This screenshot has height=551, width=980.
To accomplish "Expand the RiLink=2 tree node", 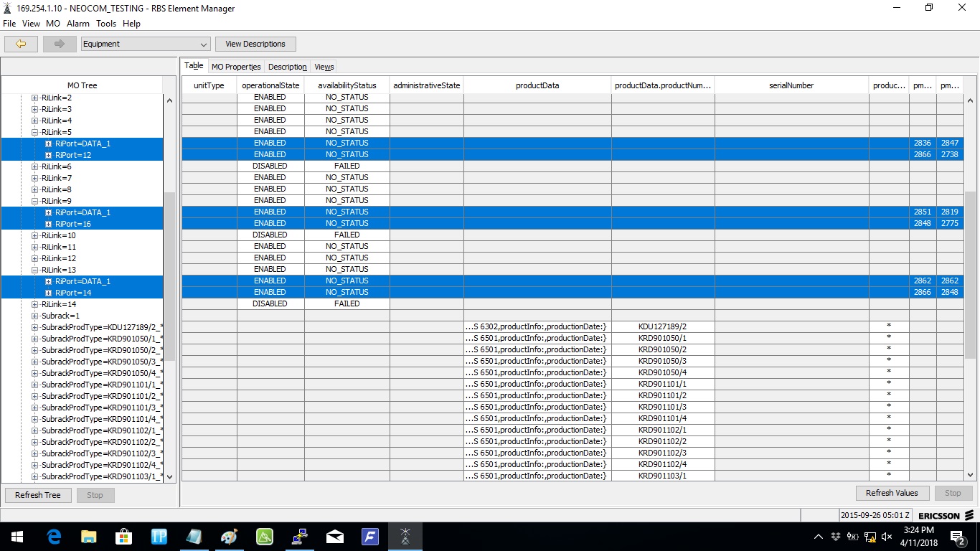I will (x=34, y=98).
